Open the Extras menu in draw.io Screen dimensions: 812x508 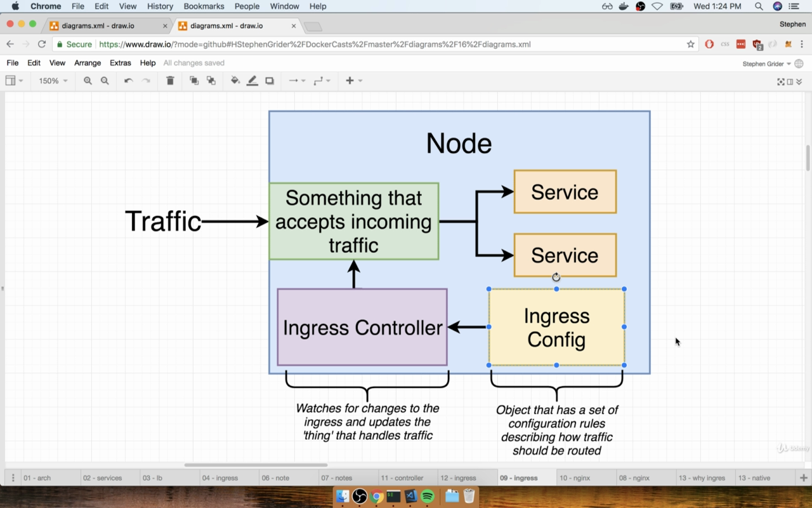[x=121, y=63]
